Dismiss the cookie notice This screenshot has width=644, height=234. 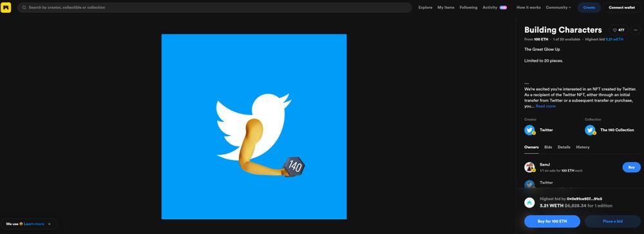(50, 224)
